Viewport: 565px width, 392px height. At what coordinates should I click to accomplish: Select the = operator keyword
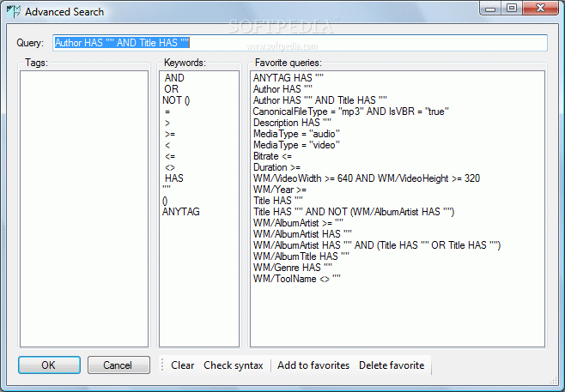click(x=167, y=112)
